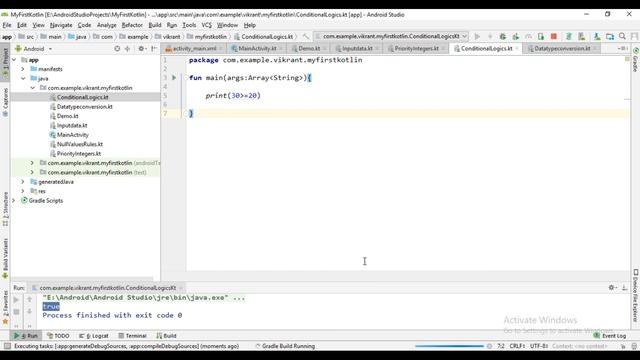Expand the res folder
640x360 pixels.
[x=23, y=191]
